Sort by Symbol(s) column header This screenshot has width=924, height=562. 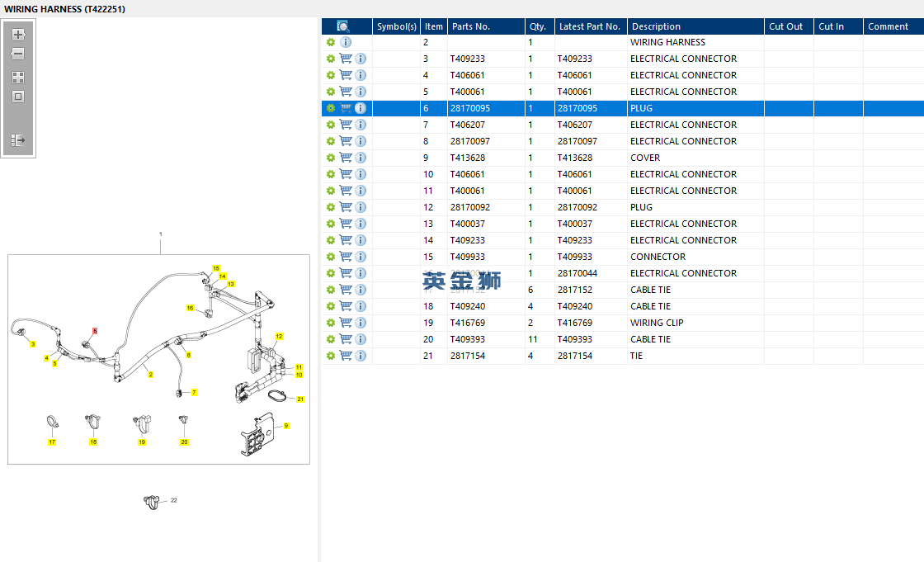[396, 26]
